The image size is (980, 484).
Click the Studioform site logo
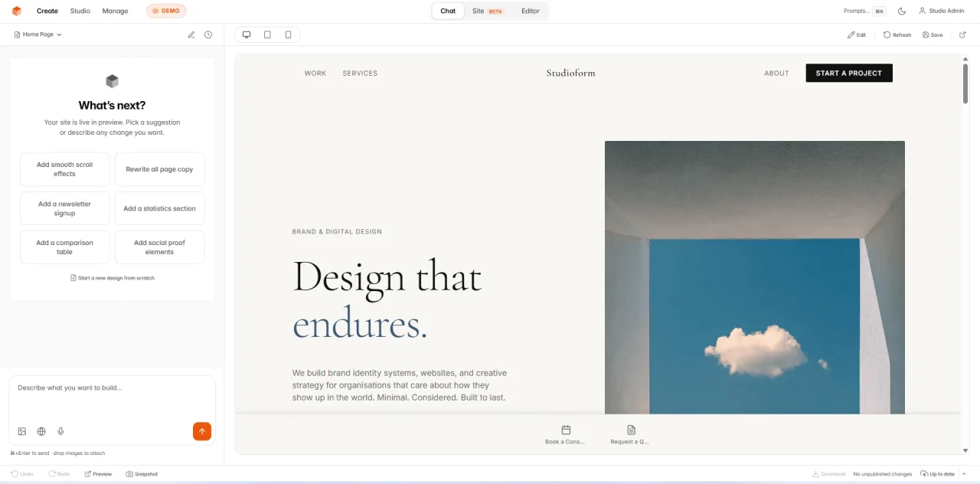click(570, 73)
